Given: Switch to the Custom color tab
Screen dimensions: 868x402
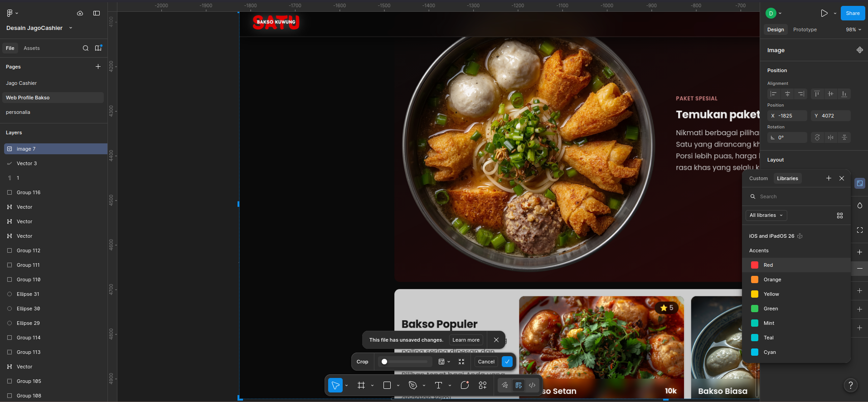Looking at the screenshot, I should click(x=758, y=178).
